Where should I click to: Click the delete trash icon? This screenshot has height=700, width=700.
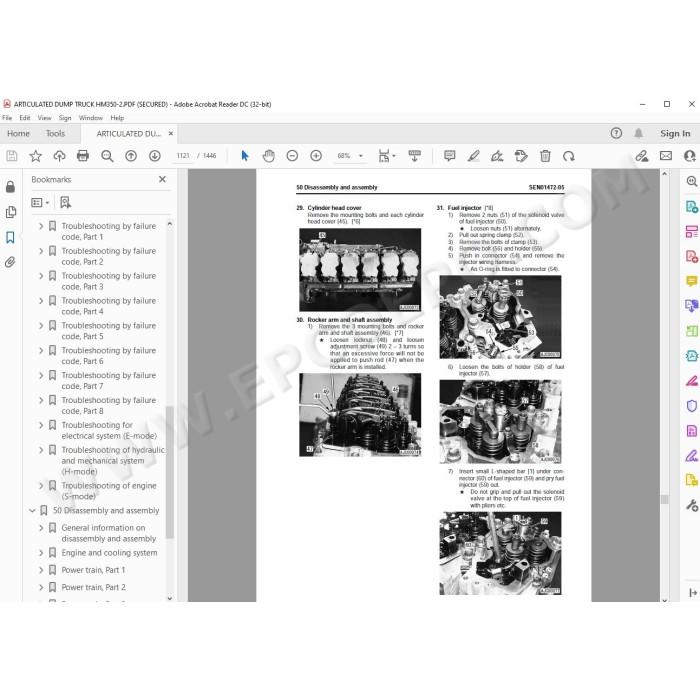[x=545, y=156]
